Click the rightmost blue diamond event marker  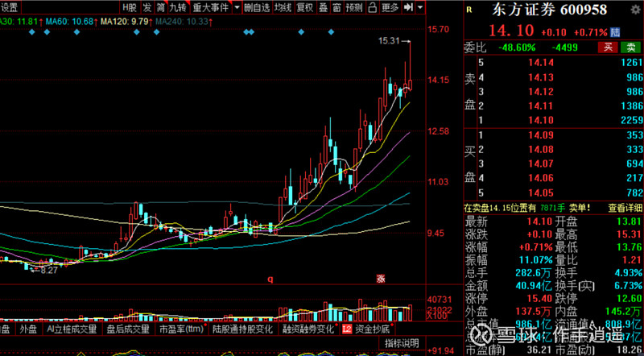(x=331, y=32)
